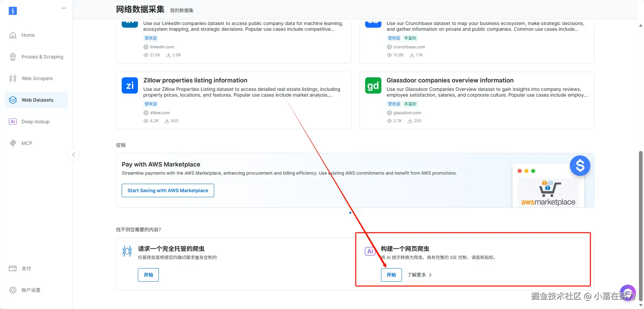Screen dimensions: 644x309
Task: Click the payment card icon
Action: tap(13, 268)
